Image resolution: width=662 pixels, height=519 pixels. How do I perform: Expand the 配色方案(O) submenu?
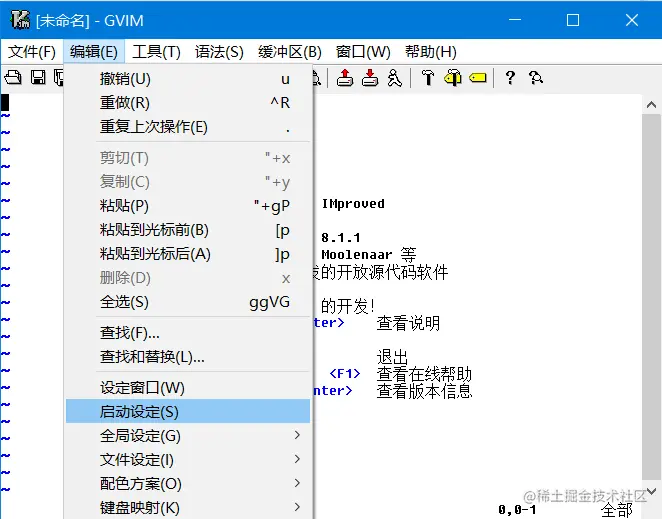pyautogui.click(x=188, y=484)
